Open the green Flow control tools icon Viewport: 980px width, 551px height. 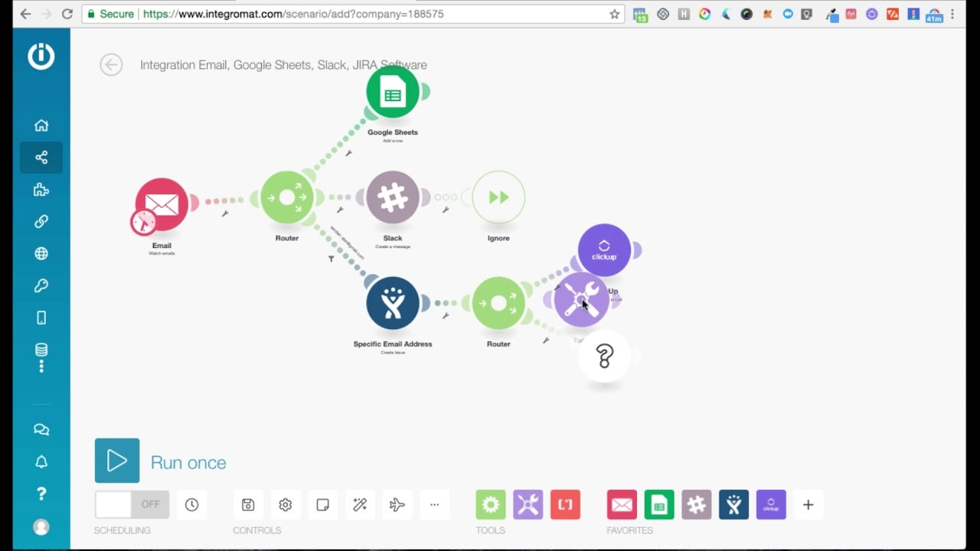click(x=491, y=504)
